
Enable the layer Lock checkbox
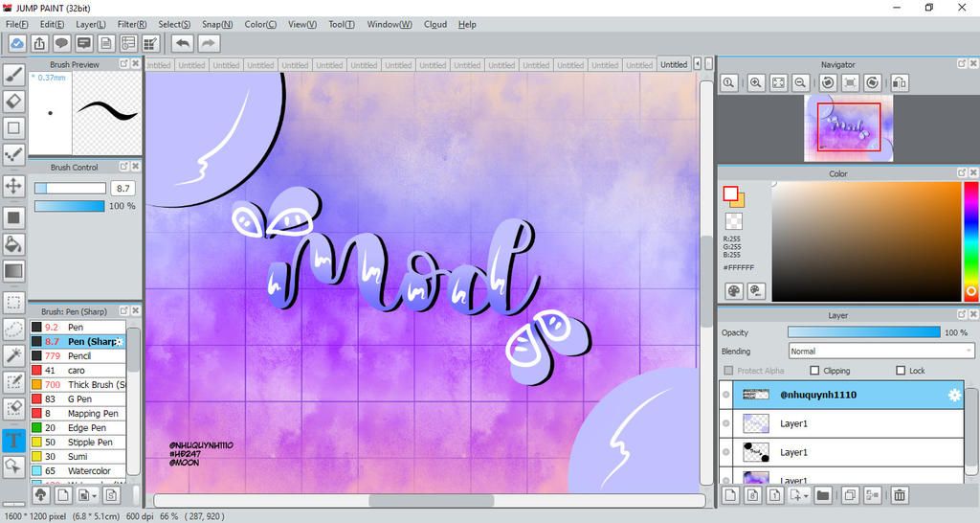pyautogui.click(x=901, y=371)
